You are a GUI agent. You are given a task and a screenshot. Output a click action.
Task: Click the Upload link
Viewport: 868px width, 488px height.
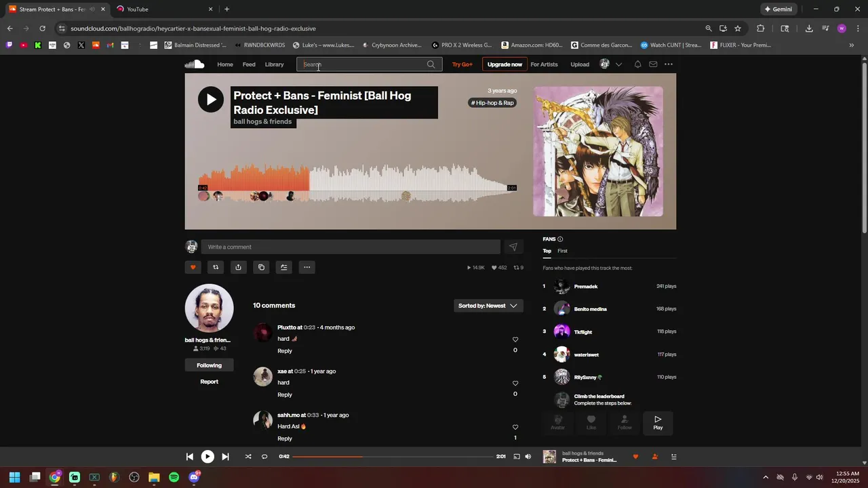click(x=580, y=64)
